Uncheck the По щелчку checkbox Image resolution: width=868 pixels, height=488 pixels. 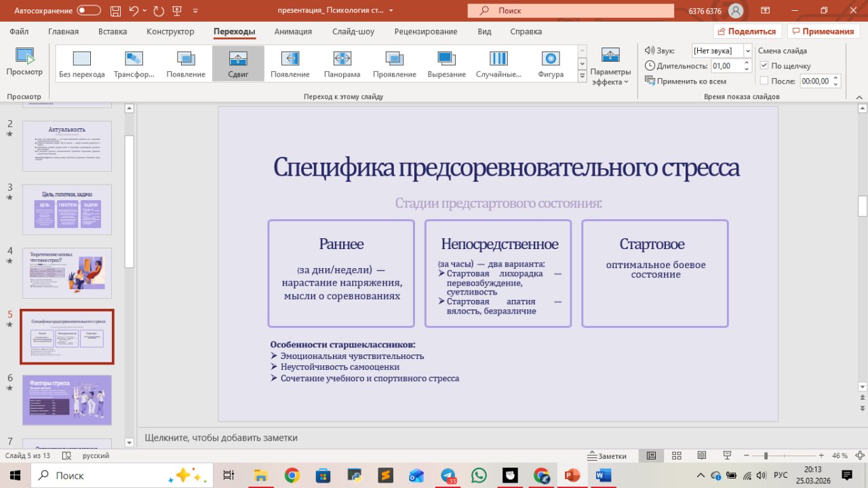764,66
